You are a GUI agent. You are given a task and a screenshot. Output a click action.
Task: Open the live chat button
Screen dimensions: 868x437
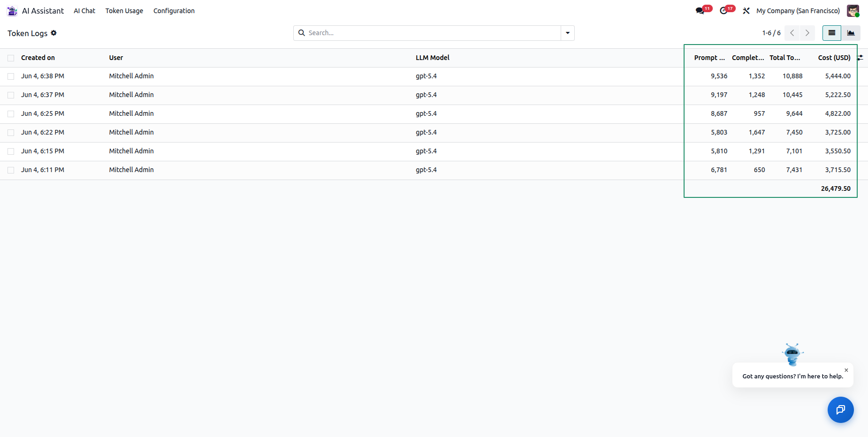pyautogui.click(x=841, y=410)
